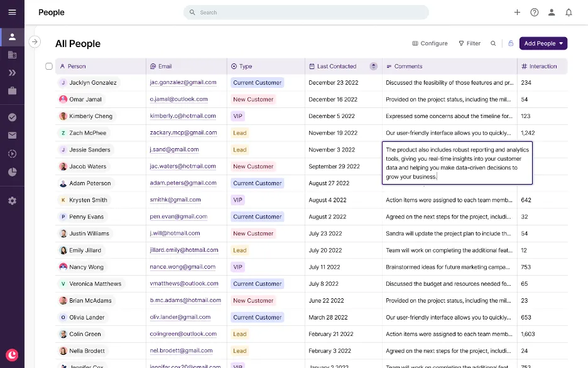Click the plus icon in top bar
588x368 pixels.
(517, 12)
